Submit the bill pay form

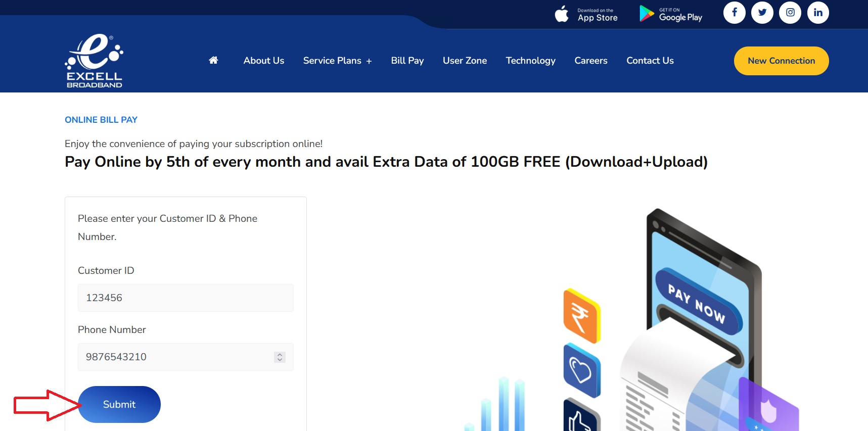[119, 404]
